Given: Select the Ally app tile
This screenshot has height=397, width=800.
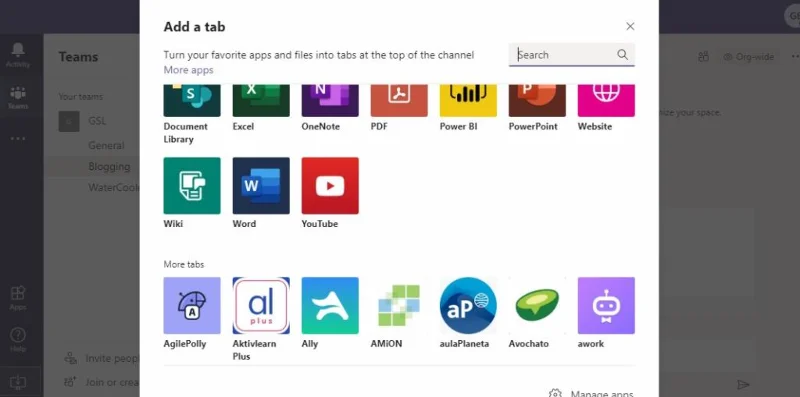Looking at the screenshot, I should pos(330,306).
